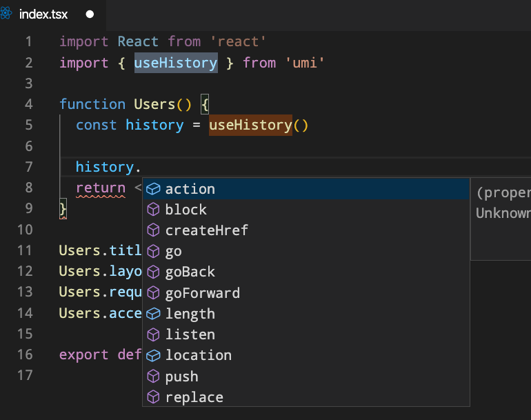This screenshot has height=420, width=531.
Task: Click Users.requ text on line 13
Action: [100, 292]
